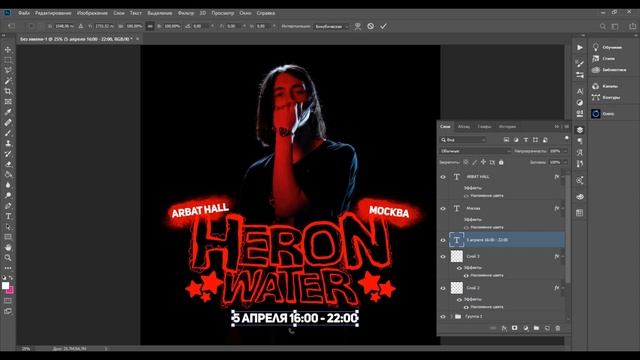The image size is (640, 360).
Task: Collapse effects on the Москва layer
Action: tap(563, 209)
